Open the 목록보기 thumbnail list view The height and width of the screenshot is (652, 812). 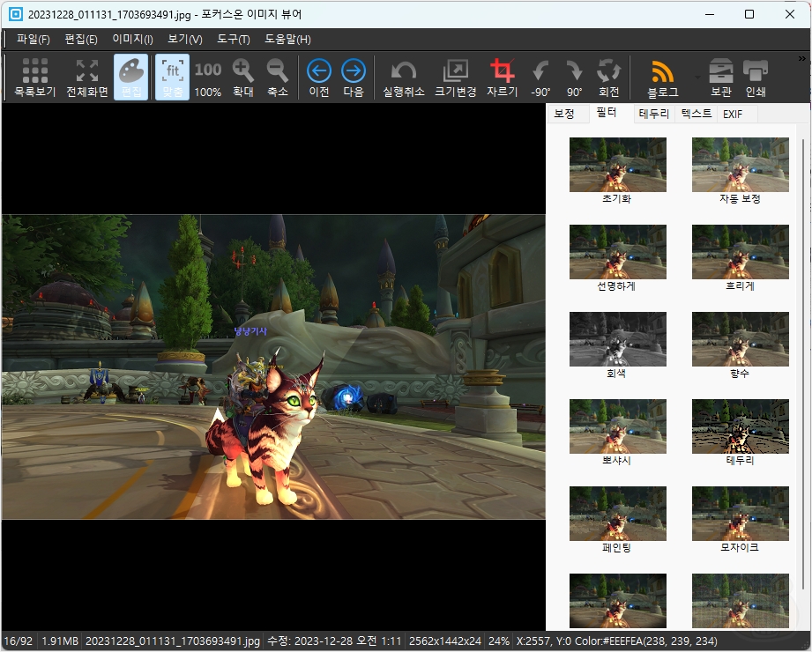pos(34,78)
